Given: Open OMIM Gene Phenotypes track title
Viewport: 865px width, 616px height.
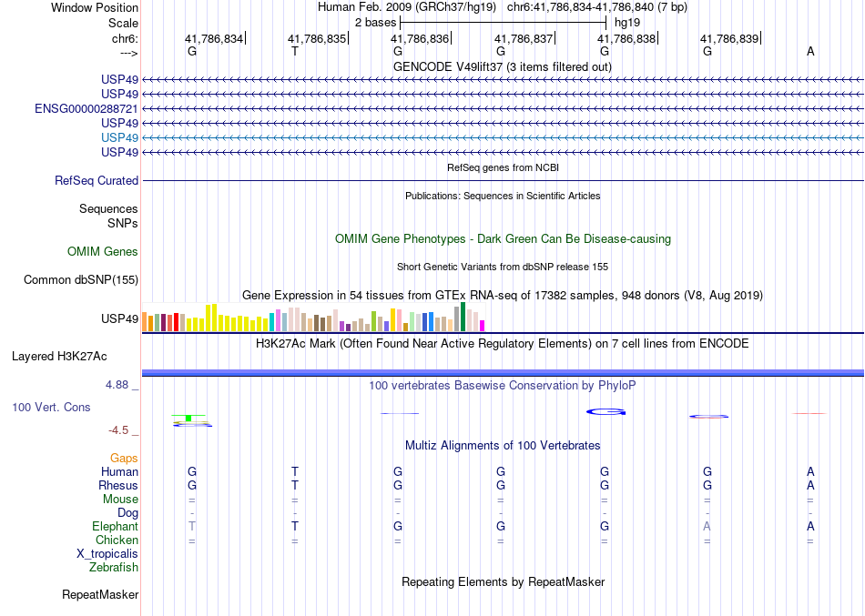Looking at the screenshot, I should point(503,238).
